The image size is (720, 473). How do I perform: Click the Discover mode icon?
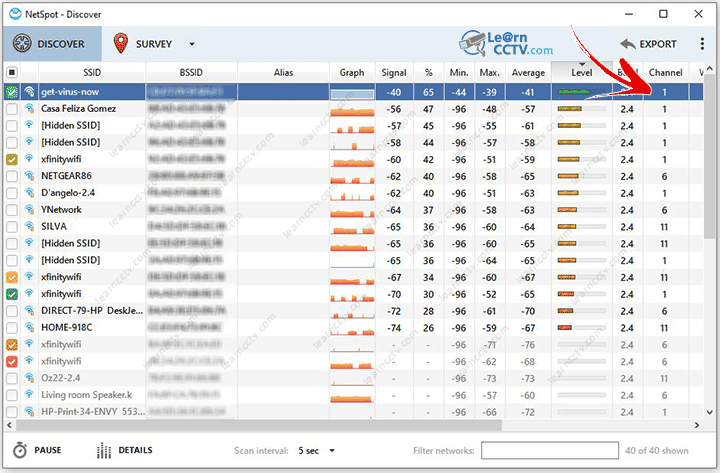pyautogui.click(x=22, y=44)
